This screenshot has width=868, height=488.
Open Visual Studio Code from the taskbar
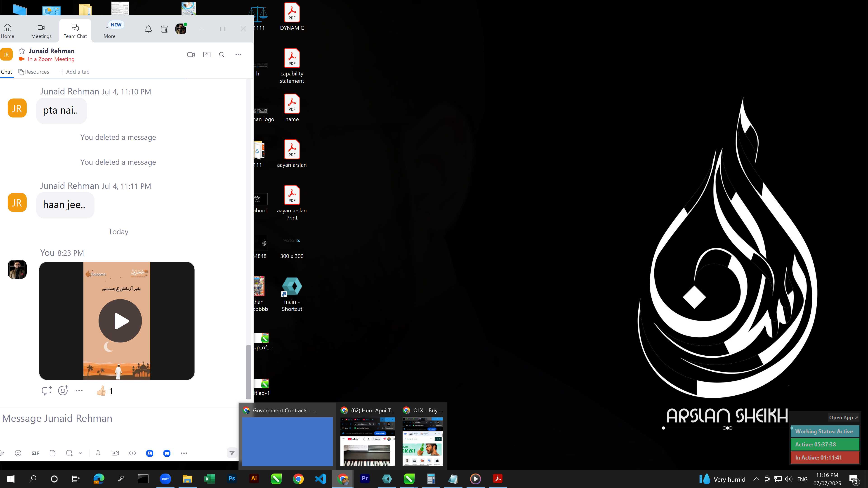(x=321, y=479)
